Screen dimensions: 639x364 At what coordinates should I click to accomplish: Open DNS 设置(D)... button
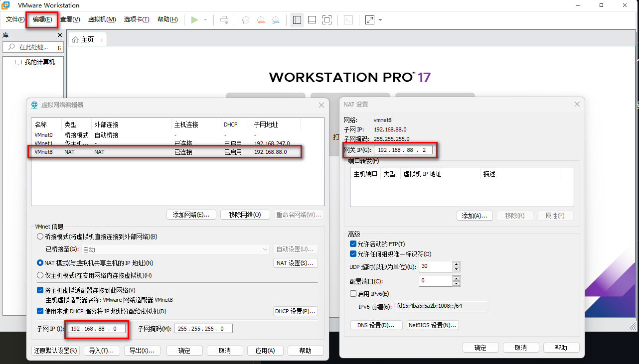tap(376, 325)
